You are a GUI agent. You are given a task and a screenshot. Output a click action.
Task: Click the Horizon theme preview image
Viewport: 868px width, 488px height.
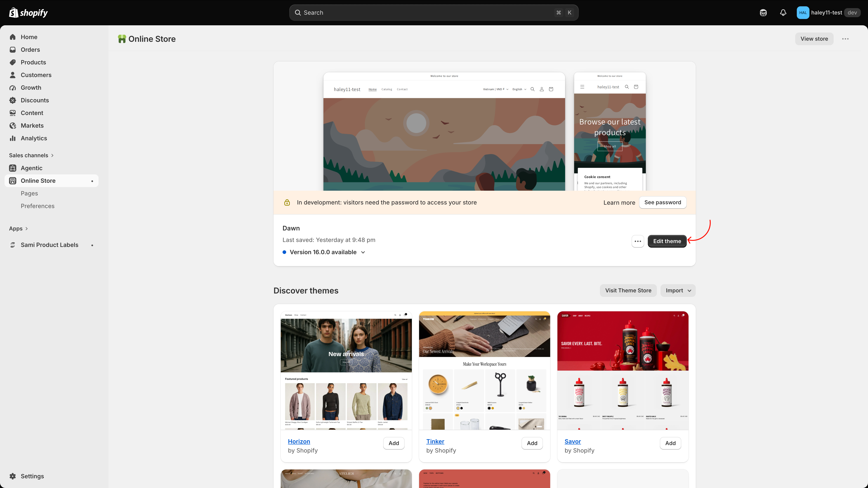pyautogui.click(x=346, y=371)
